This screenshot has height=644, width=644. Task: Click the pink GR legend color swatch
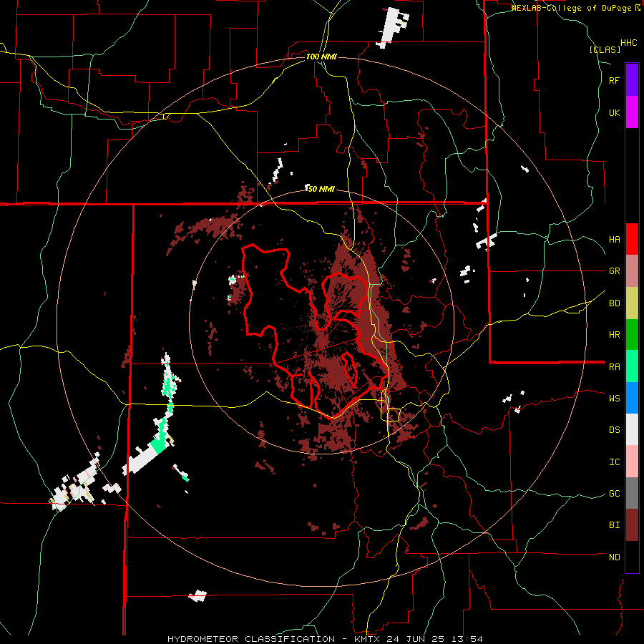point(632,271)
